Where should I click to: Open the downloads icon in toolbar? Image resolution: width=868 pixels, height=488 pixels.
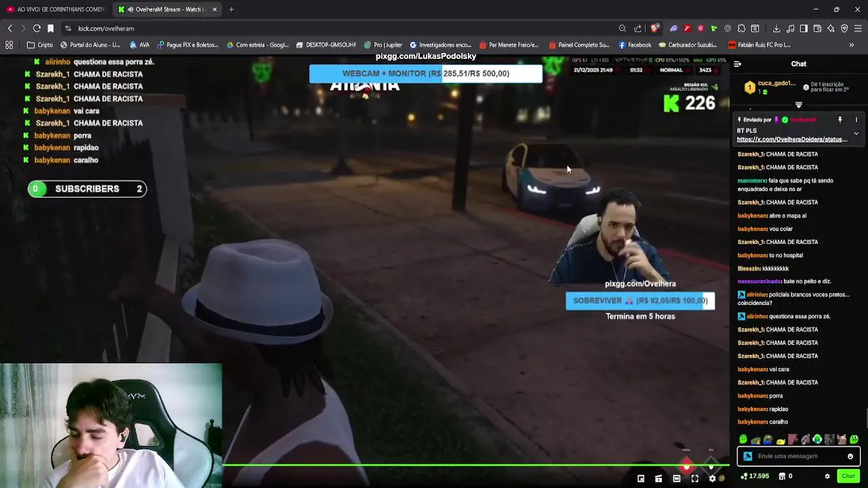pos(775,28)
